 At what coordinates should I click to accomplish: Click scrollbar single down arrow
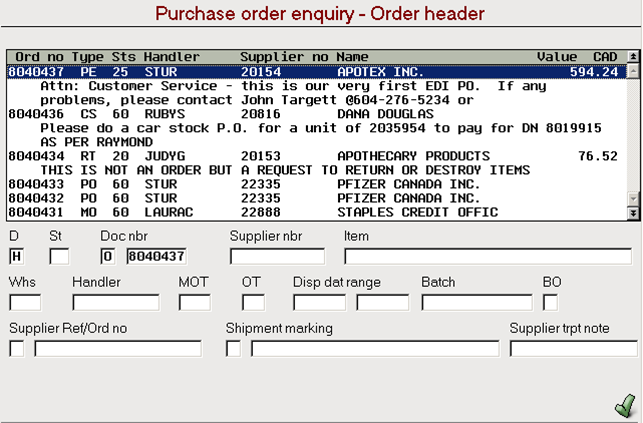(x=633, y=199)
